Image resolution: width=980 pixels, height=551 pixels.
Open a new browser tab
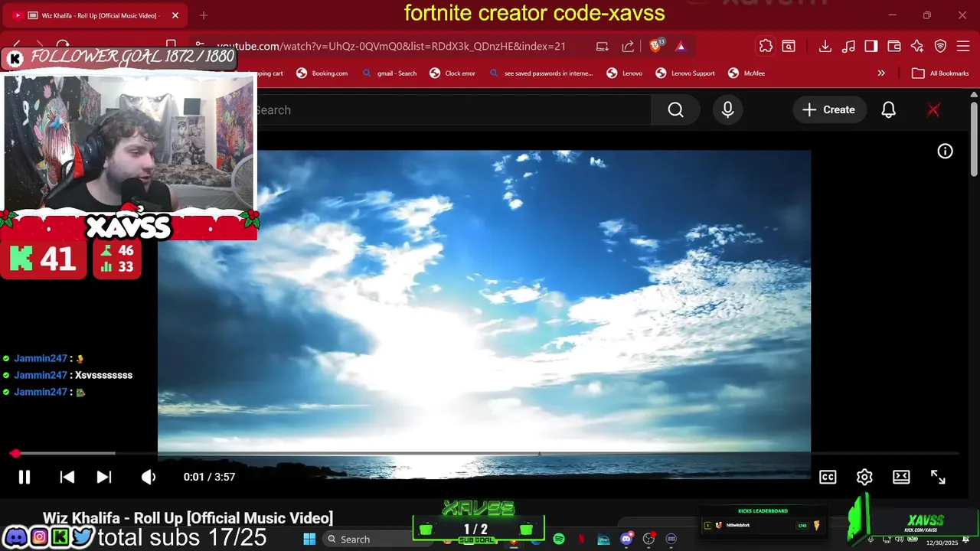(x=203, y=15)
